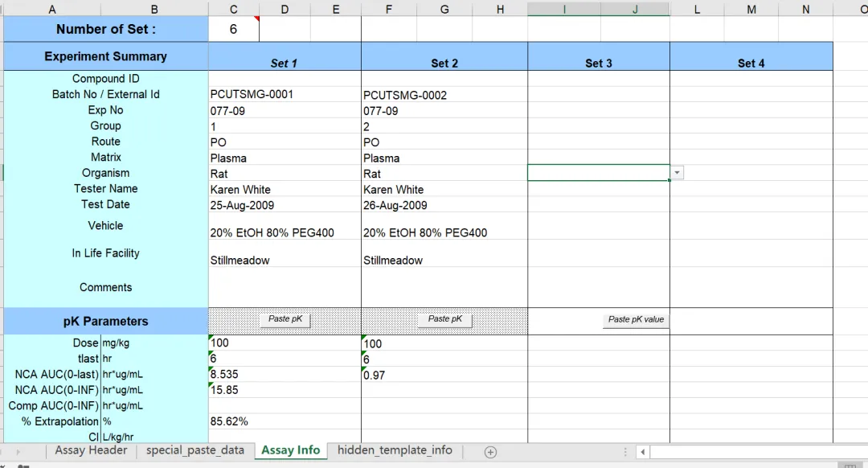Select Set 2 vehicle 20% EtOH 80% PEG400

click(x=444, y=226)
